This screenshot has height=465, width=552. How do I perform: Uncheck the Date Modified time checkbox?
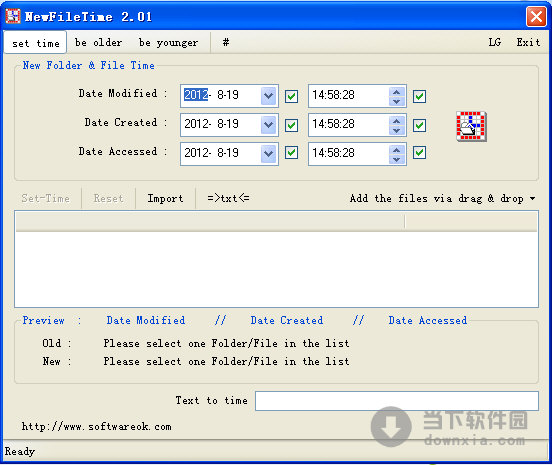pos(419,96)
